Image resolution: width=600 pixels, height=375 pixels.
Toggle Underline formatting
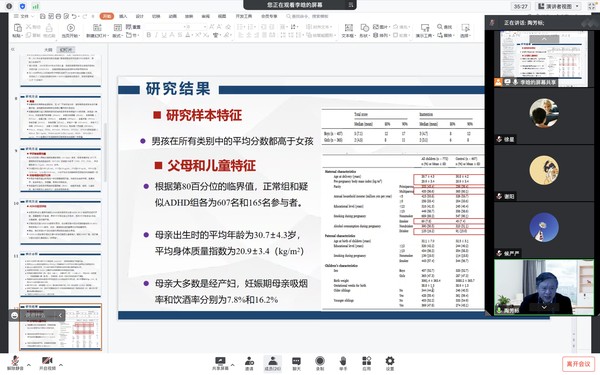click(164, 35)
